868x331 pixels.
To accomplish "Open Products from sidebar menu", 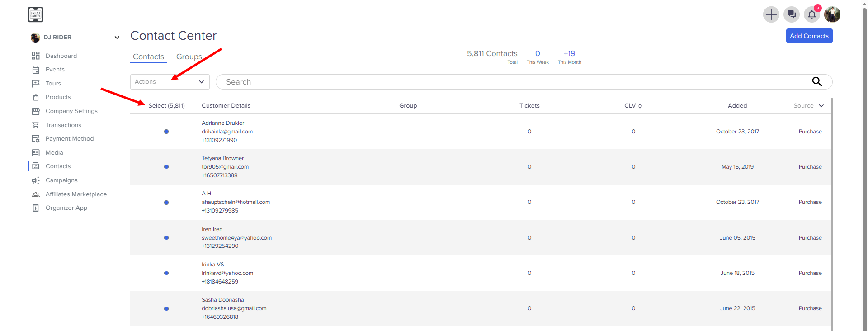I will point(58,97).
